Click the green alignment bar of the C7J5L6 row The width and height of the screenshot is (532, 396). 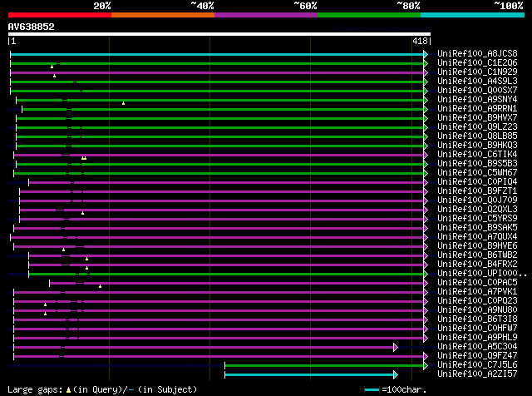pos(324,365)
